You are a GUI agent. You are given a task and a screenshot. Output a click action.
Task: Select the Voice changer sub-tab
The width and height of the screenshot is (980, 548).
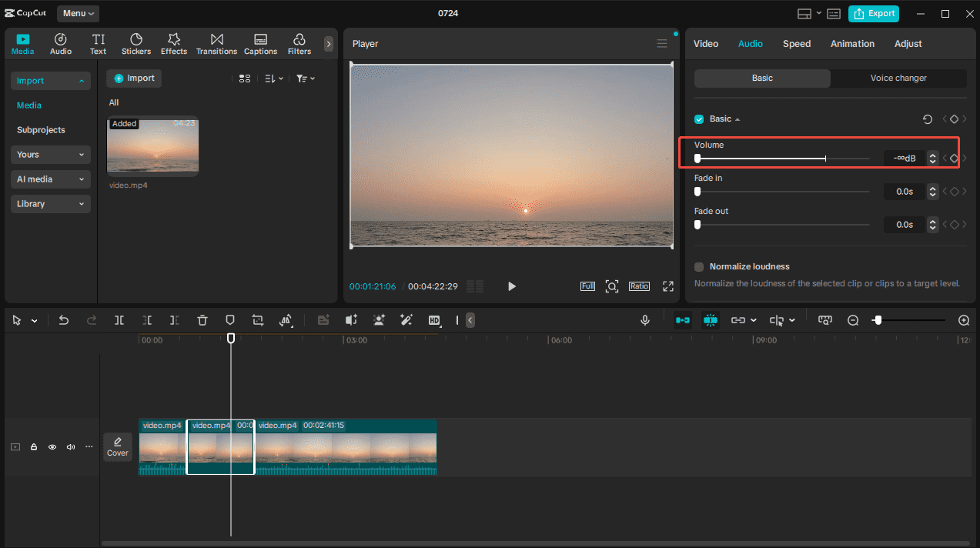(898, 79)
